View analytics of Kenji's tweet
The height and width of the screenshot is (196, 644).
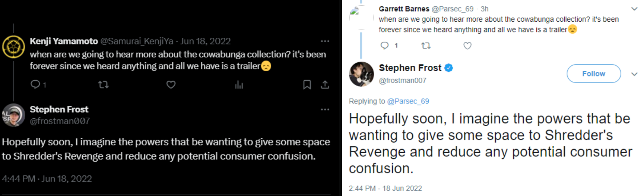239,85
